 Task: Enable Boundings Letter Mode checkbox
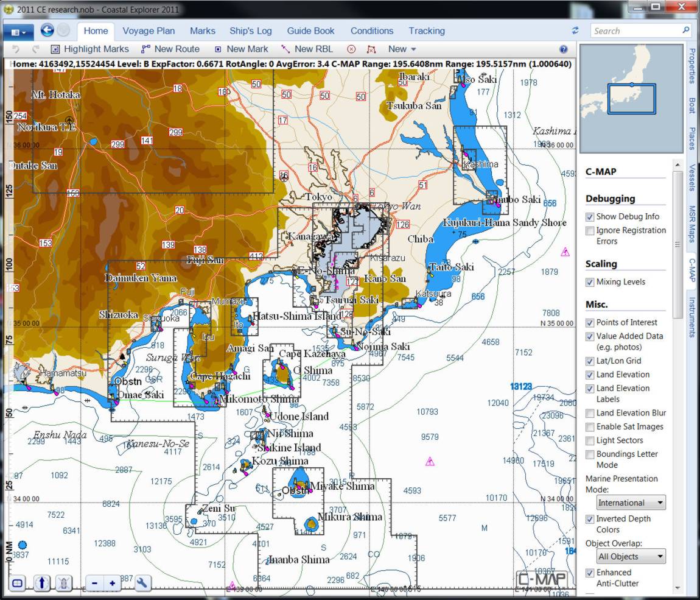pos(590,454)
